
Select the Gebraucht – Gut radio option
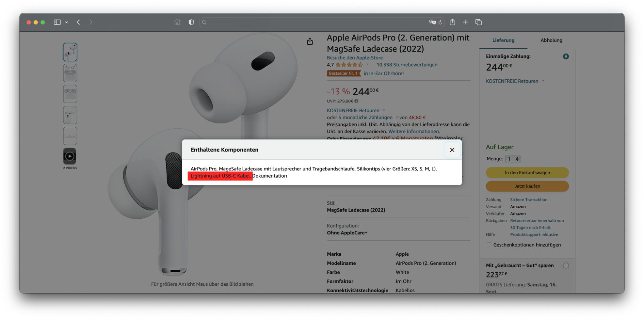coord(566,265)
